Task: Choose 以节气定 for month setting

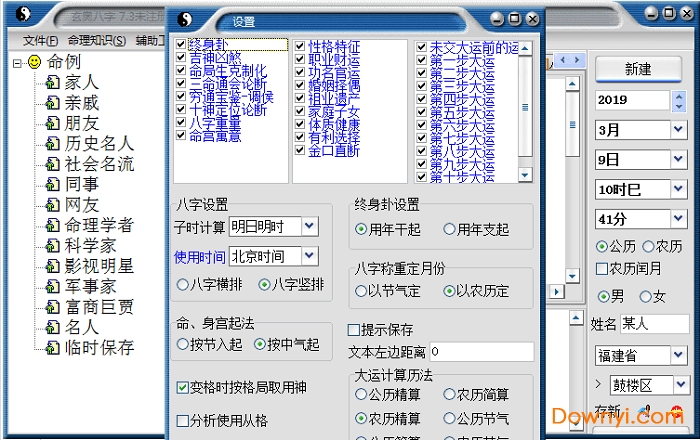Action: (361, 291)
